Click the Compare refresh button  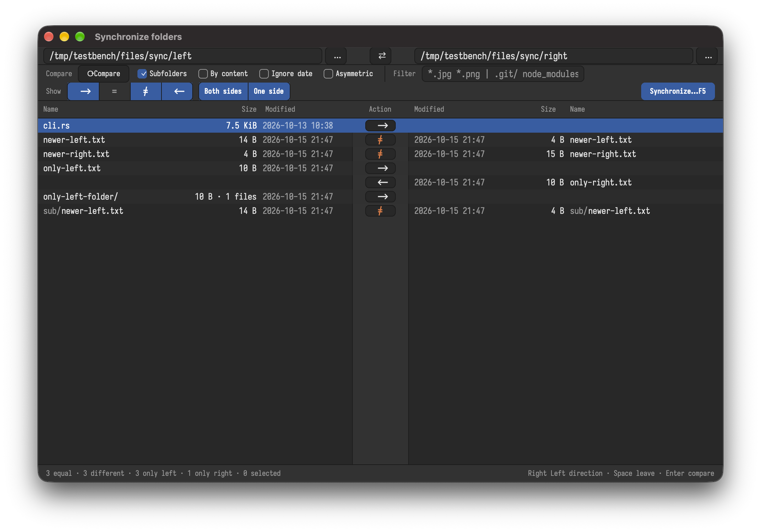pyautogui.click(x=104, y=74)
